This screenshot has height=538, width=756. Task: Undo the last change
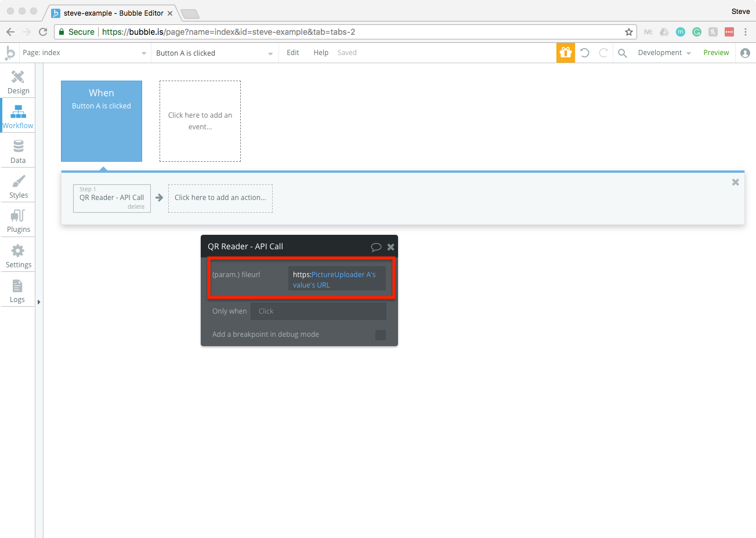585,53
